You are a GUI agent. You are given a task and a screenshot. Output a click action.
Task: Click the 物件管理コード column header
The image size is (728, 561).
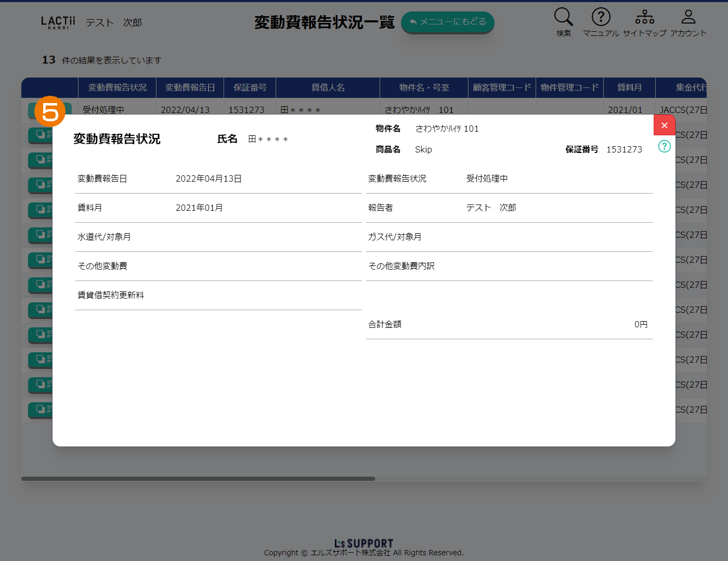click(569, 87)
